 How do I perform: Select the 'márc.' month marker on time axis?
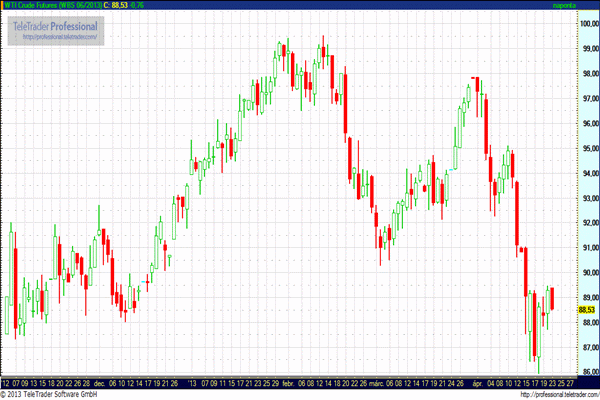coord(375,382)
